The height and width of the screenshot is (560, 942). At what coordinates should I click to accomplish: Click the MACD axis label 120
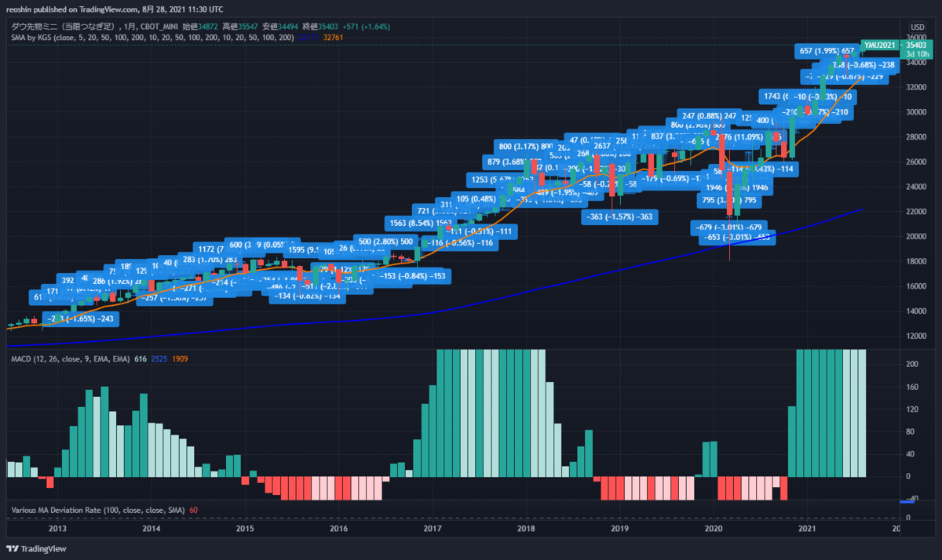pos(912,409)
